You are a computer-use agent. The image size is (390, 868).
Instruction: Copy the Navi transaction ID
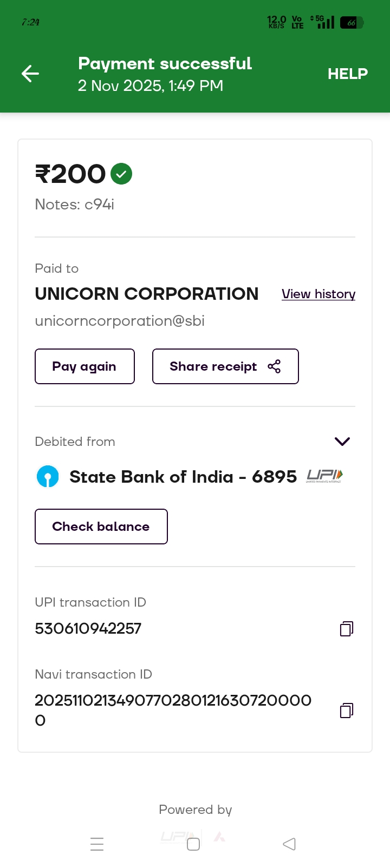click(x=347, y=711)
